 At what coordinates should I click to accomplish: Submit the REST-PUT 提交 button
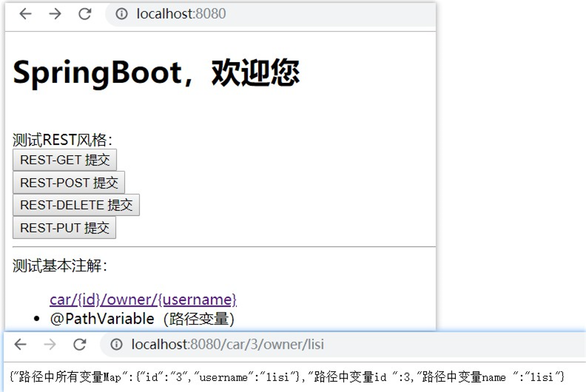pos(65,228)
